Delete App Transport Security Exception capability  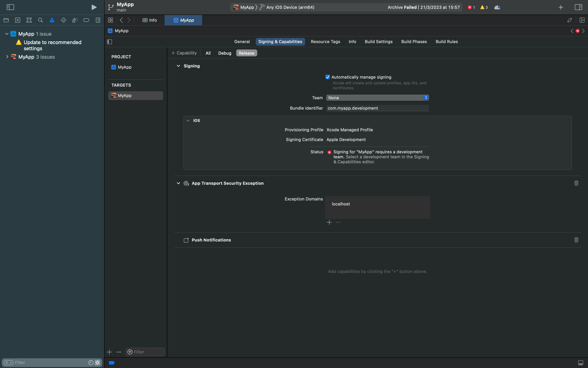pyautogui.click(x=576, y=183)
